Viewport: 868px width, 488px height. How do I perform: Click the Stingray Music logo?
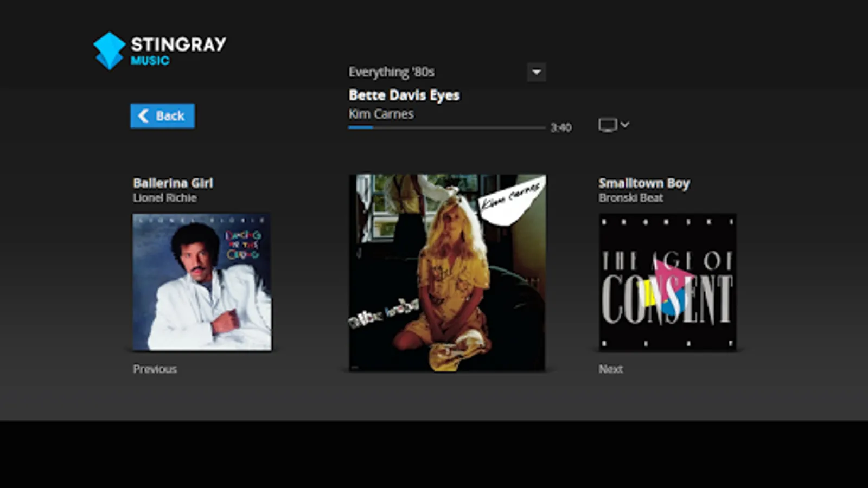pos(159,50)
